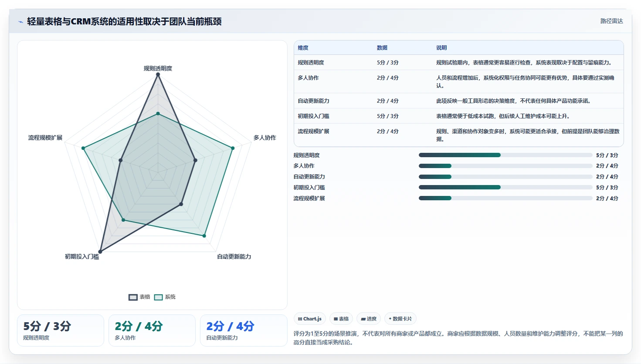Click the description starting 表格通常便于低成本试跑
The width and height of the screenshot is (641, 364).
503,116
